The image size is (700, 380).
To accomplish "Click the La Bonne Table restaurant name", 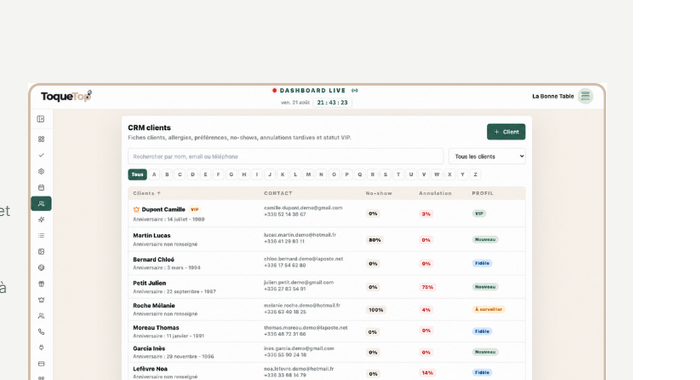I will (x=553, y=96).
